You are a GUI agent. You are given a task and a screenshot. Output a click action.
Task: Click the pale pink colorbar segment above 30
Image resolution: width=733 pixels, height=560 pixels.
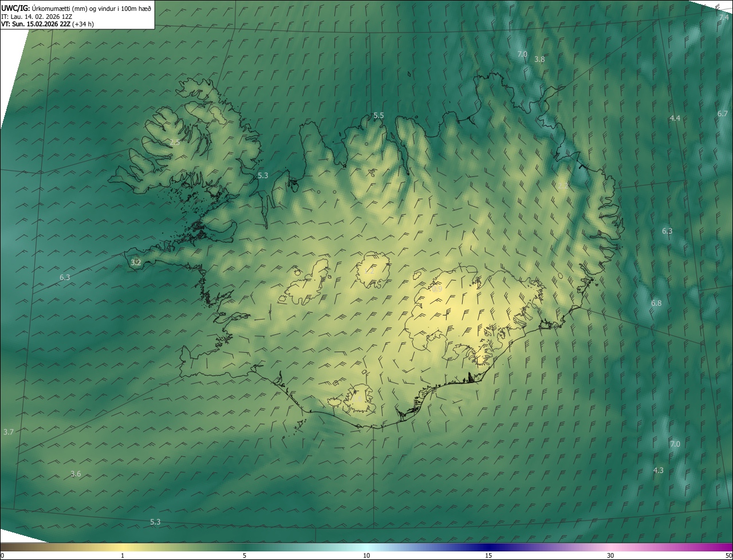click(610, 547)
